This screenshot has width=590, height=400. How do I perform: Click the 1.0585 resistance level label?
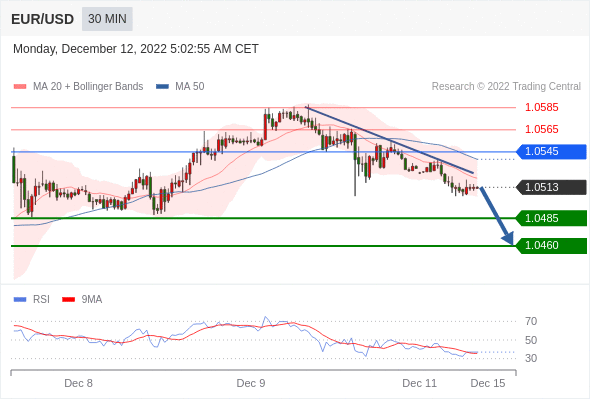click(541, 107)
